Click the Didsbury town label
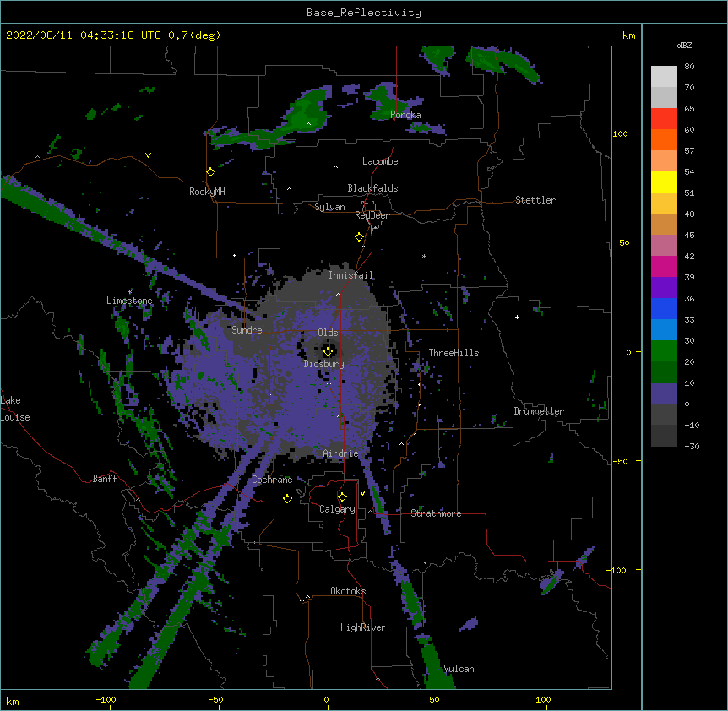The width and height of the screenshot is (728, 711). coord(324,364)
